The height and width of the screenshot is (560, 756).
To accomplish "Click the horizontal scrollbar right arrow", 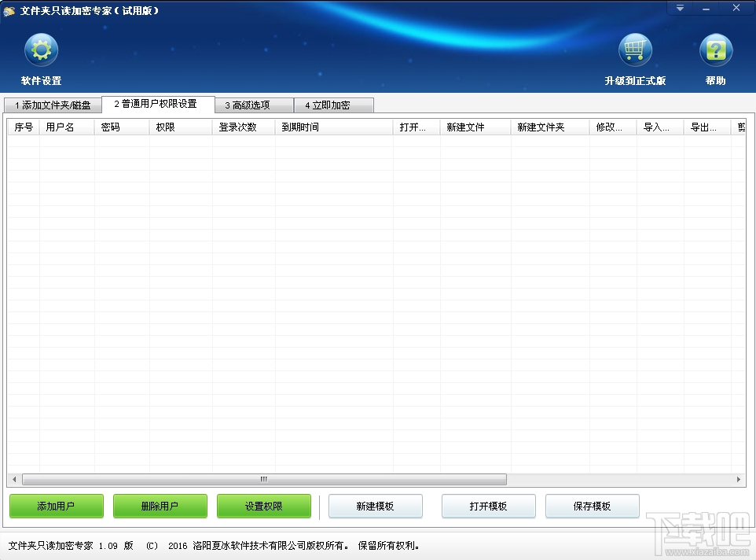I will point(738,479).
